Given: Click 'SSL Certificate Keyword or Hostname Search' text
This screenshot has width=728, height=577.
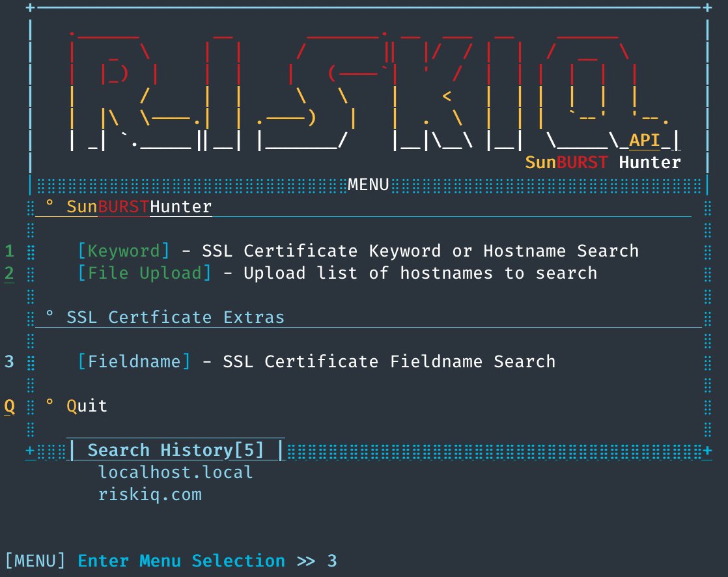Looking at the screenshot, I should pos(420,251).
